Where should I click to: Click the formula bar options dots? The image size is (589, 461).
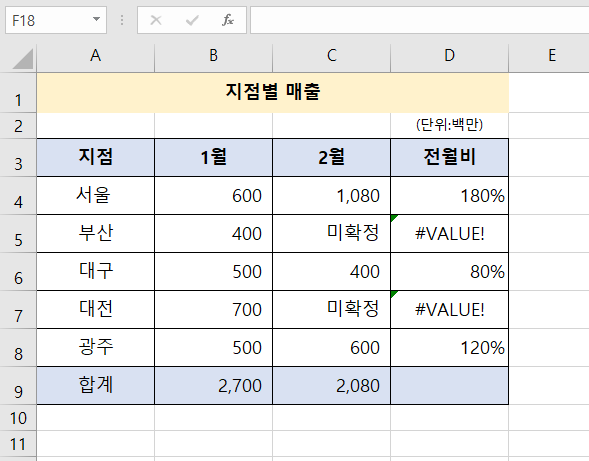point(122,20)
